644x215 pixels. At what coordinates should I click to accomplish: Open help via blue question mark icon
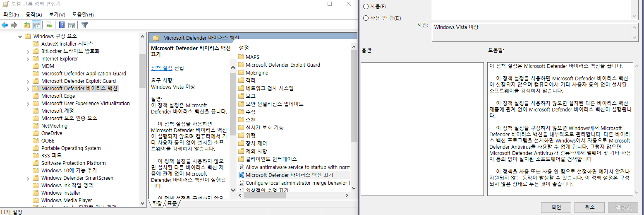tap(62, 25)
